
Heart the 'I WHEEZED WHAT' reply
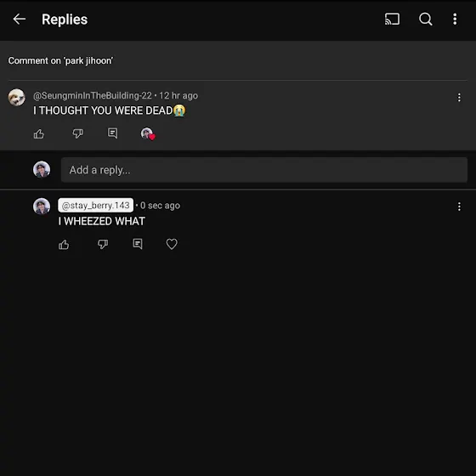(x=172, y=244)
